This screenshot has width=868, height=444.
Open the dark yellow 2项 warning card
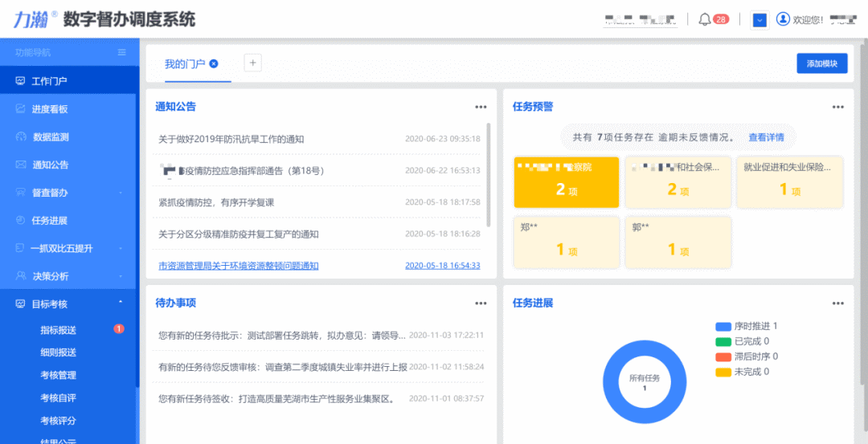(x=567, y=182)
